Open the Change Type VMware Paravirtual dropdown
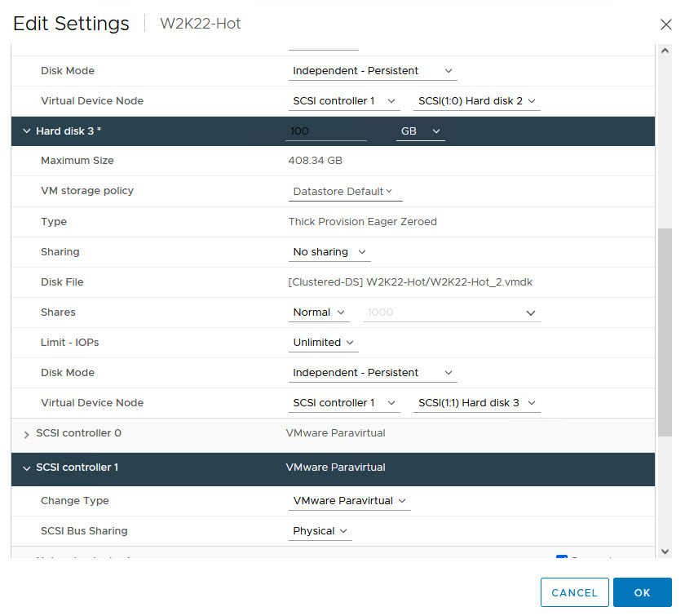 point(350,501)
